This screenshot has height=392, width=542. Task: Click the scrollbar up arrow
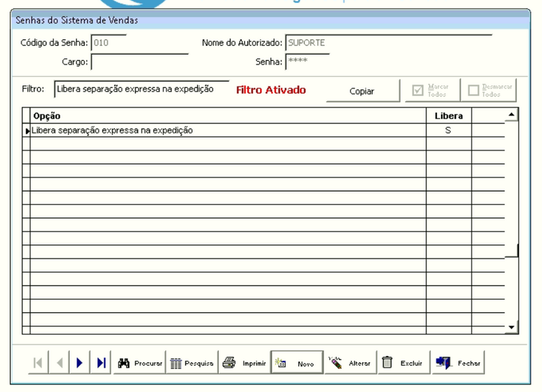[512, 115]
